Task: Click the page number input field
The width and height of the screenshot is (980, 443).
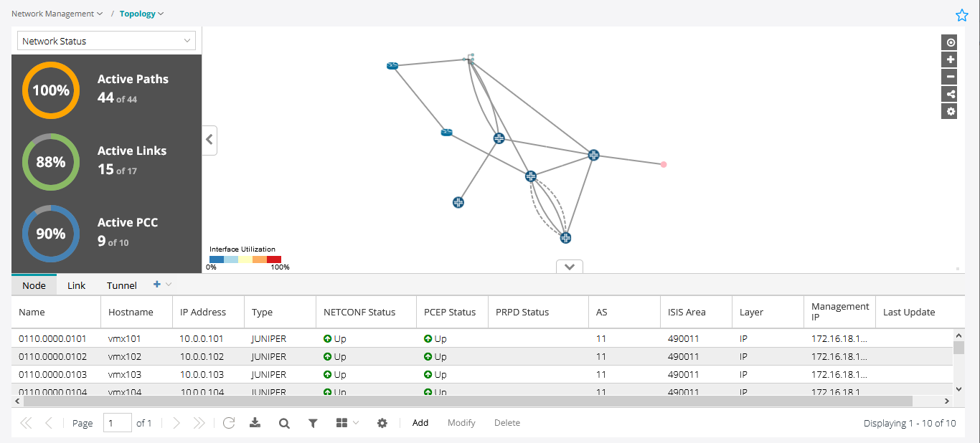Action: point(117,423)
